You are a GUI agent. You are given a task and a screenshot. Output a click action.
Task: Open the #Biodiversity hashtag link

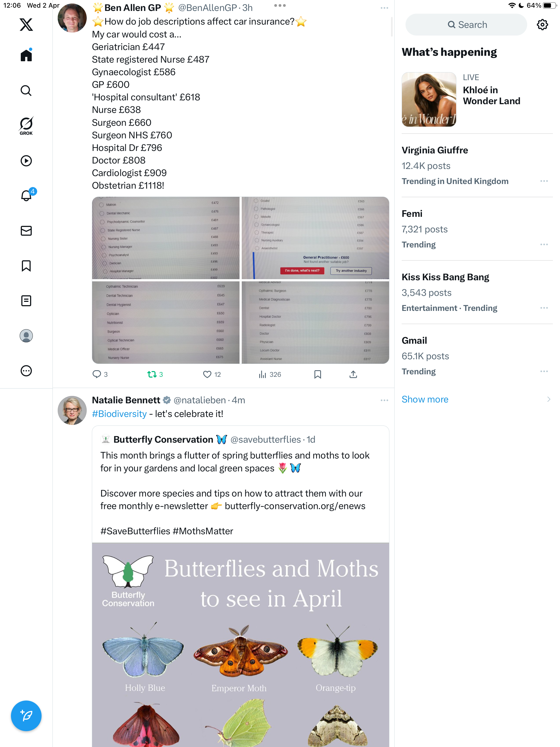pyautogui.click(x=119, y=414)
